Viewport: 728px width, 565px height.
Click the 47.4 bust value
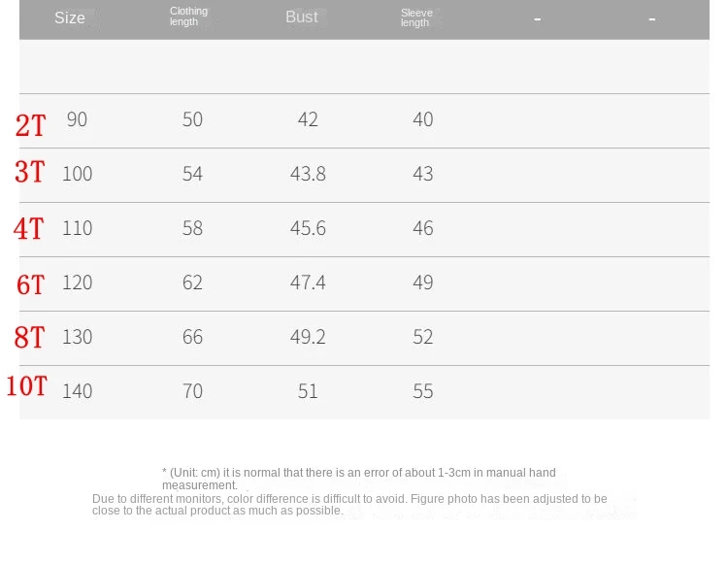(x=308, y=282)
